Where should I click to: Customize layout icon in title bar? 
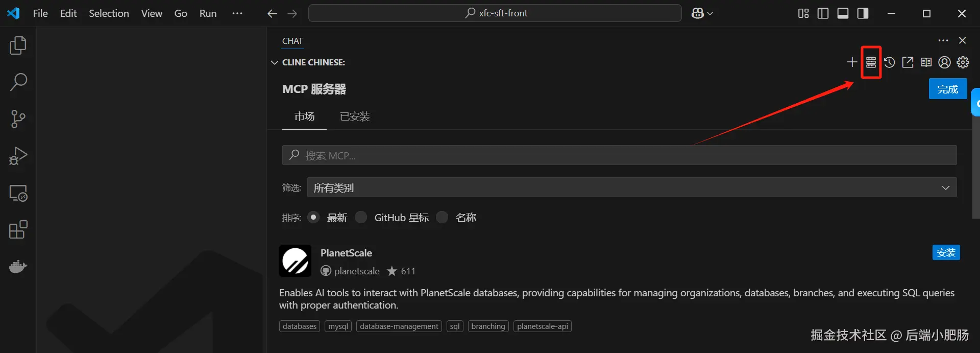[803, 13]
